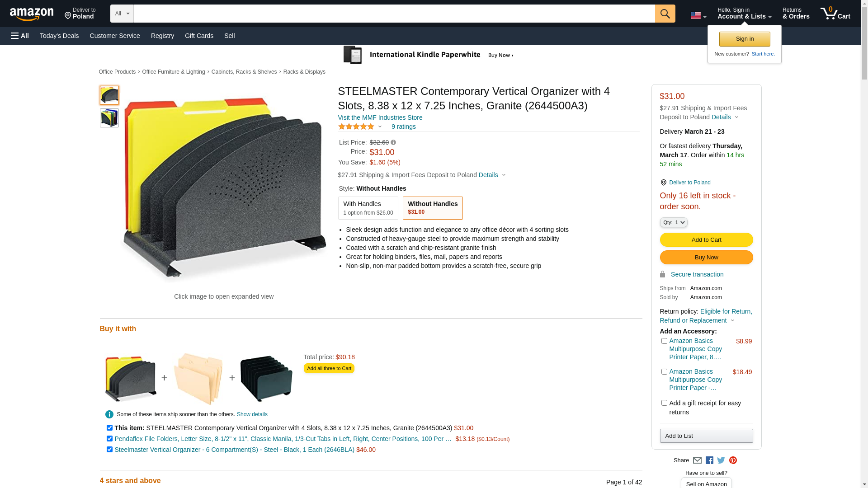
Task: Select the second product thumbnail image
Action: (109, 118)
